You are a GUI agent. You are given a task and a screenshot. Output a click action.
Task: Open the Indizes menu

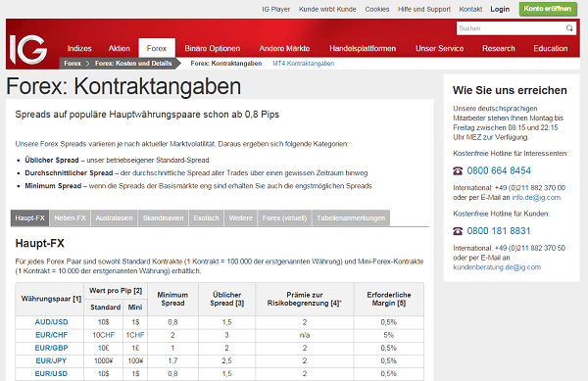click(79, 48)
